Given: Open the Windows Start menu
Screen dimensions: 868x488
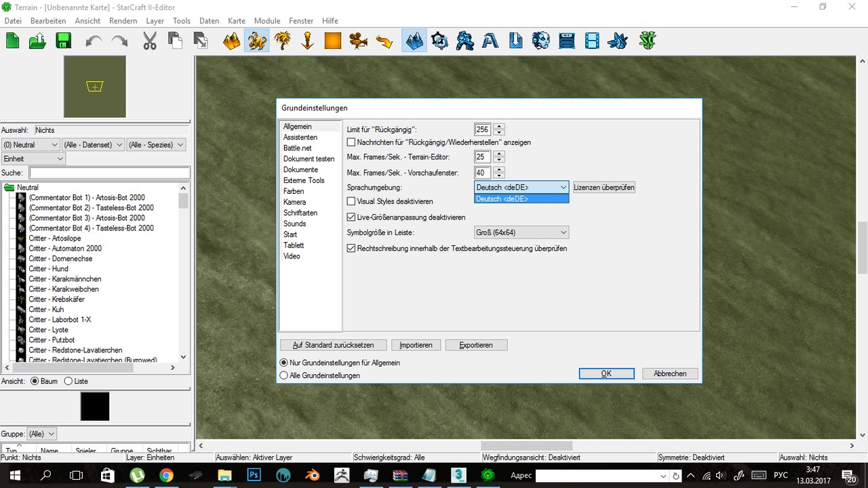Looking at the screenshot, I should coord(14,475).
